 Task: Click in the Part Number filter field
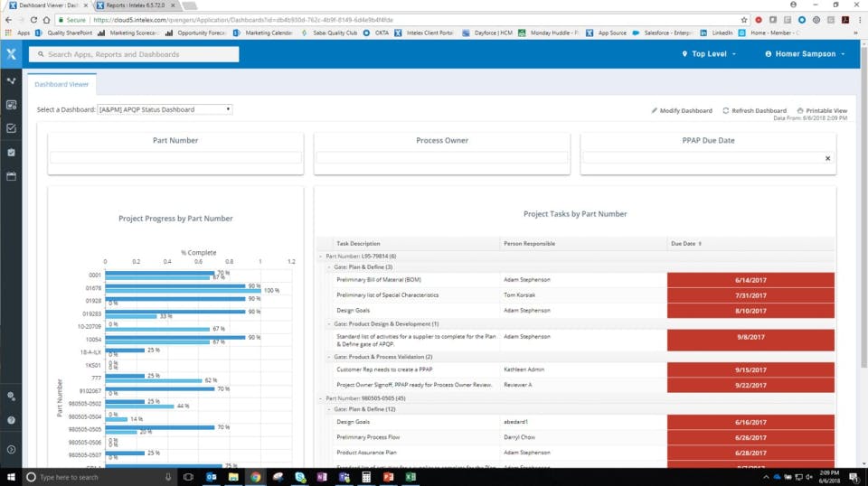click(175, 158)
